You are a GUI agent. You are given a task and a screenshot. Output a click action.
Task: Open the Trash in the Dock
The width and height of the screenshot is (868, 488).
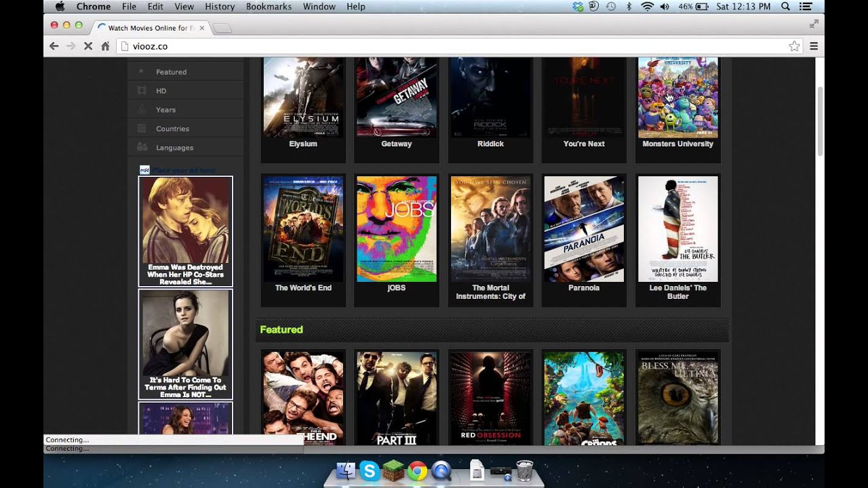[524, 470]
